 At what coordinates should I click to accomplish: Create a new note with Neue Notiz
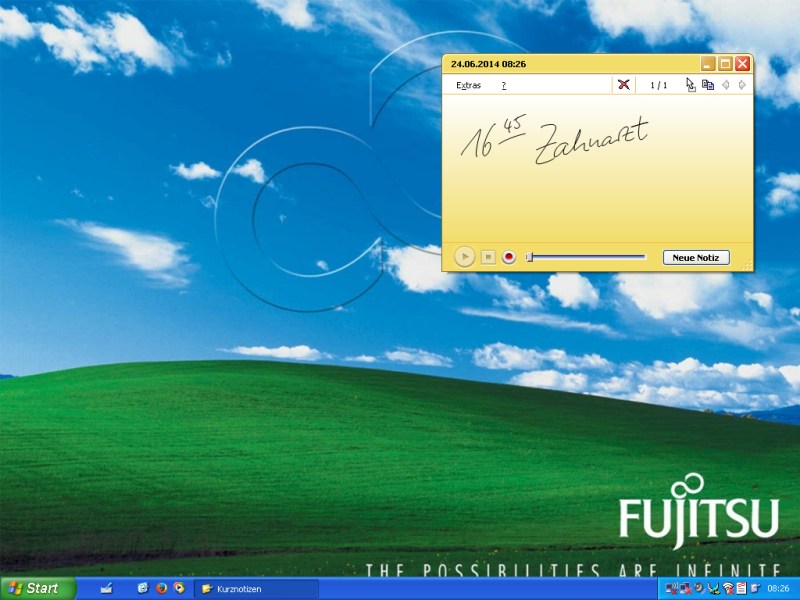(696, 257)
